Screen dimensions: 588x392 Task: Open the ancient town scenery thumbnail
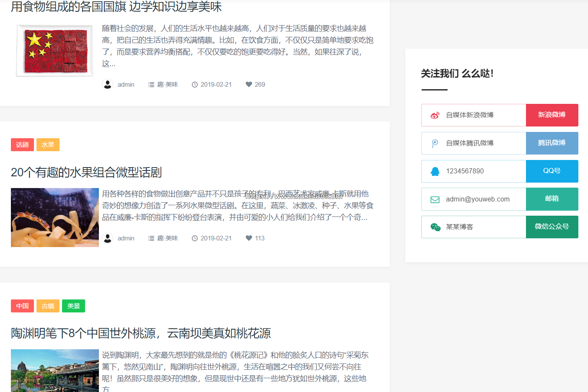pyautogui.click(x=55, y=370)
